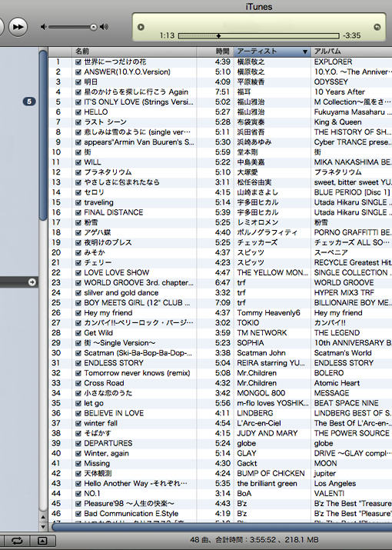
Task: Click the right round arrow in display panel
Action: [x=377, y=27]
